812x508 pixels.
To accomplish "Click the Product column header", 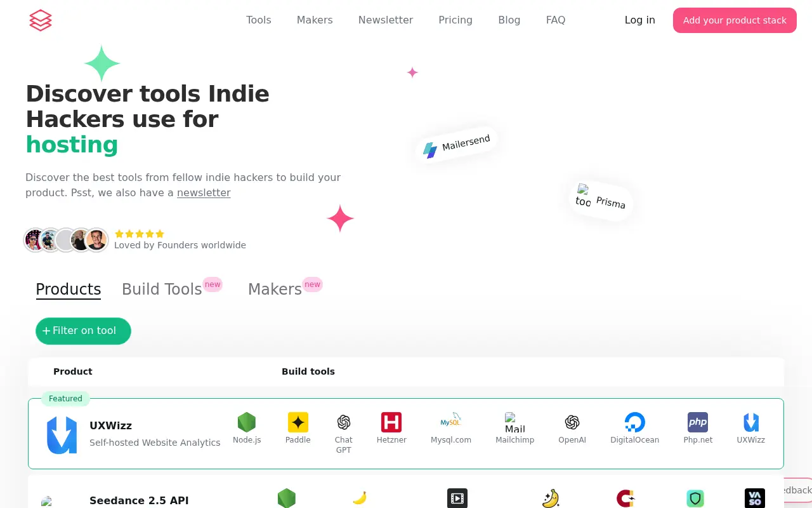I will (x=73, y=371).
